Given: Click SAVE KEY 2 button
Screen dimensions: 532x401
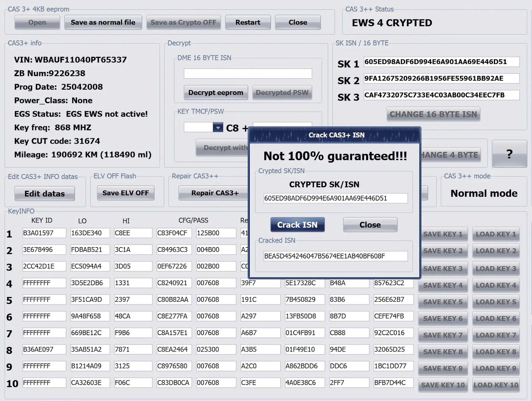Looking at the screenshot, I should [443, 251].
